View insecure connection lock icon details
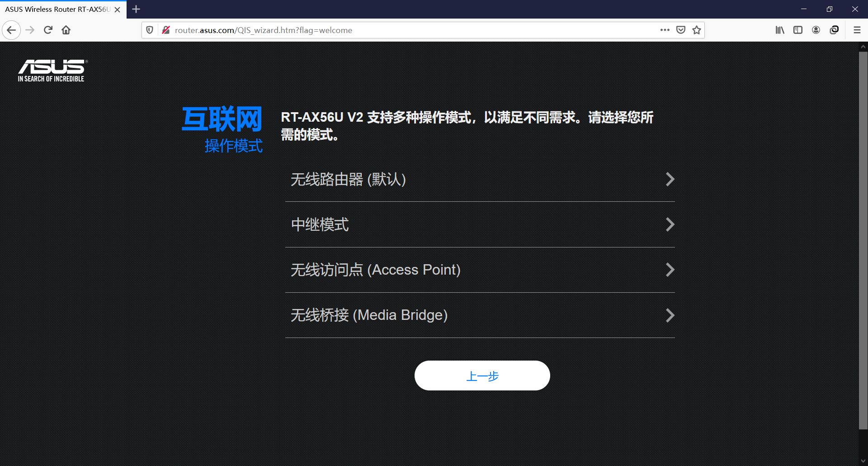The height and width of the screenshot is (466, 868). pos(166,30)
